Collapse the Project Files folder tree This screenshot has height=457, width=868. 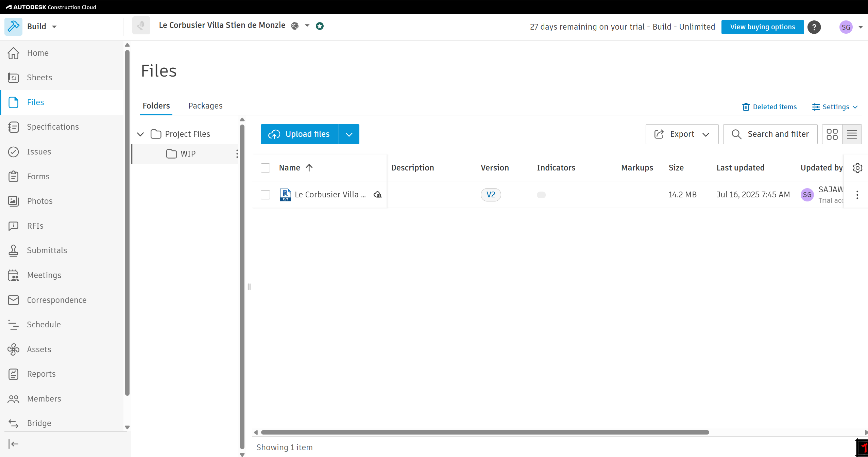pyautogui.click(x=140, y=134)
